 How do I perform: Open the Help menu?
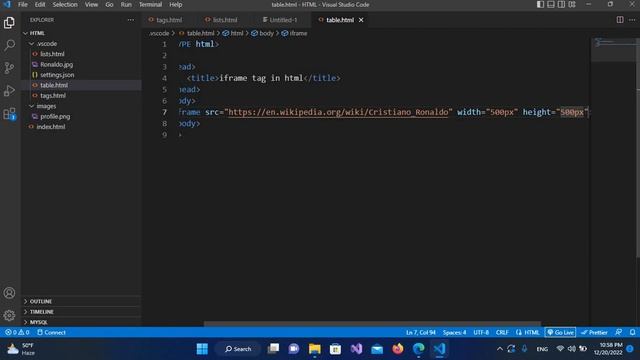(x=176, y=4)
